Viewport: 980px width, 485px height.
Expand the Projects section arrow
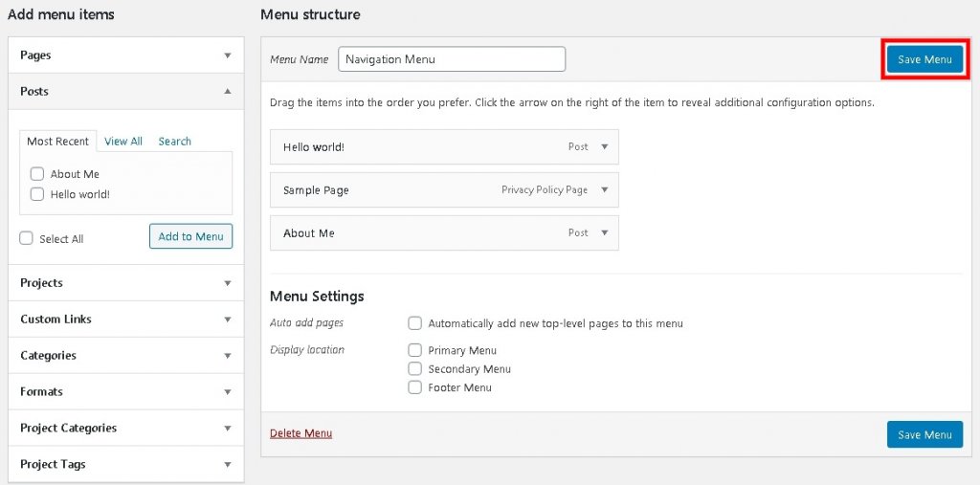click(x=228, y=283)
